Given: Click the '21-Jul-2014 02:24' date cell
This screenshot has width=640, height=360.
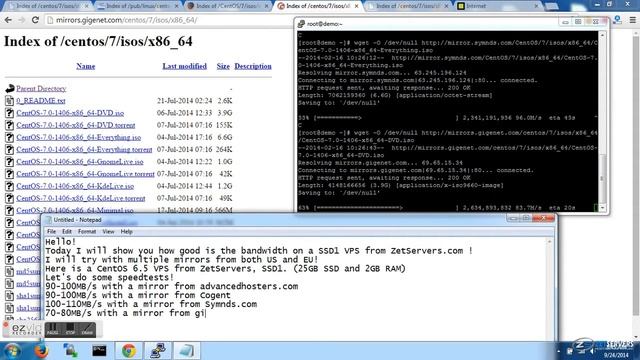Looking at the screenshot, I should (x=184, y=100).
